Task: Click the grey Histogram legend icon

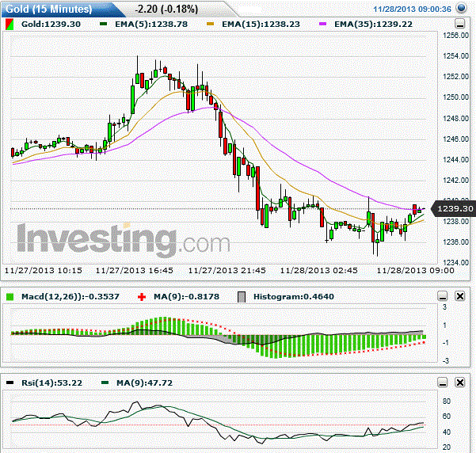Action: [242, 297]
